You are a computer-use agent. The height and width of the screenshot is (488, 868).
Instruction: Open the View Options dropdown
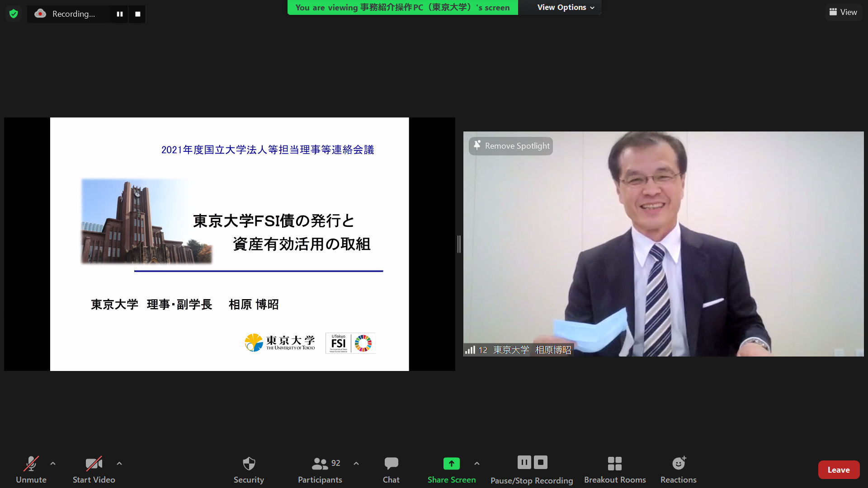(566, 7)
